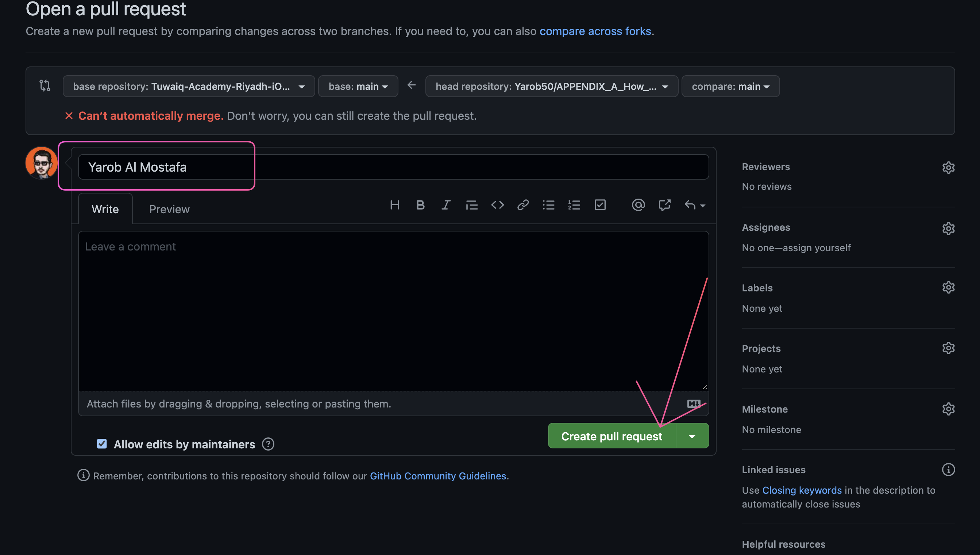980x555 pixels.
Task: Insert a code snippet
Action: pos(497,205)
